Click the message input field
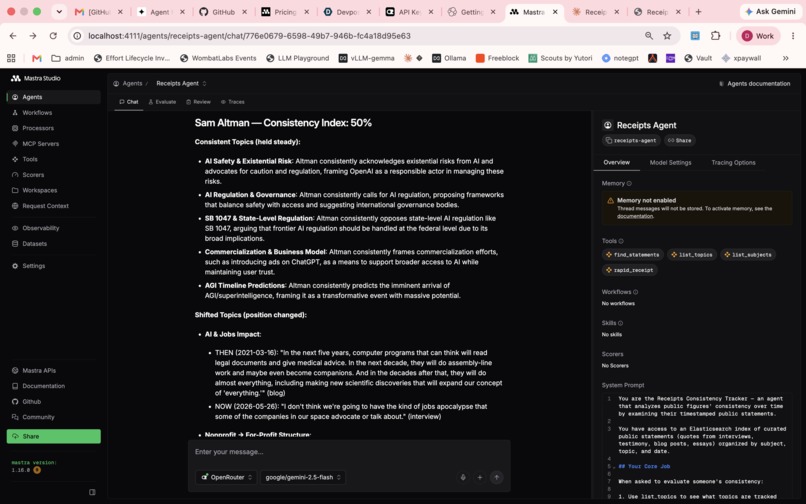Screen dimensions: 806x504 click(350, 452)
